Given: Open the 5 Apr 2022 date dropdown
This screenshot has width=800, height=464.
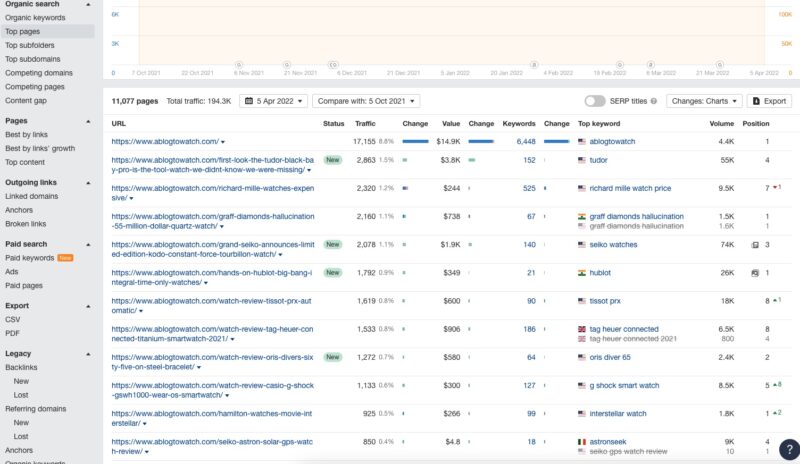Looking at the screenshot, I should (273, 101).
